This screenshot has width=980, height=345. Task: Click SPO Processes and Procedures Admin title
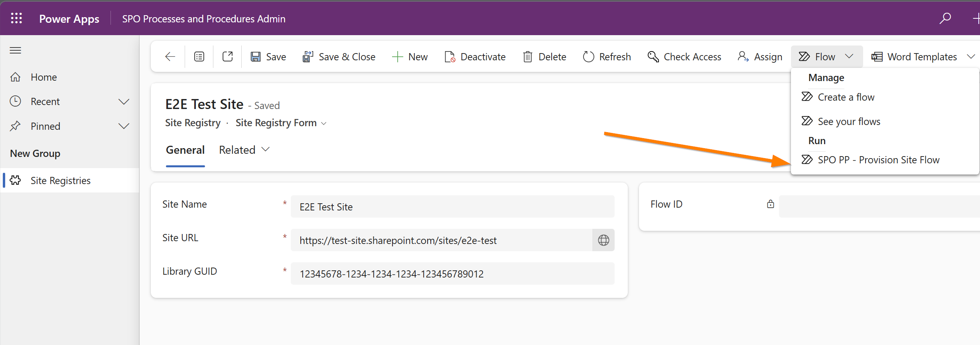click(x=203, y=19)
